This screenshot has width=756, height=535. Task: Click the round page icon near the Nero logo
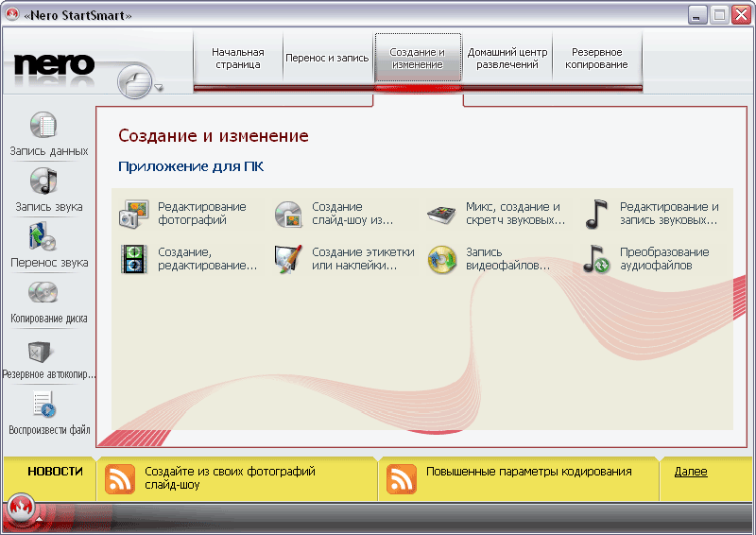134,81
